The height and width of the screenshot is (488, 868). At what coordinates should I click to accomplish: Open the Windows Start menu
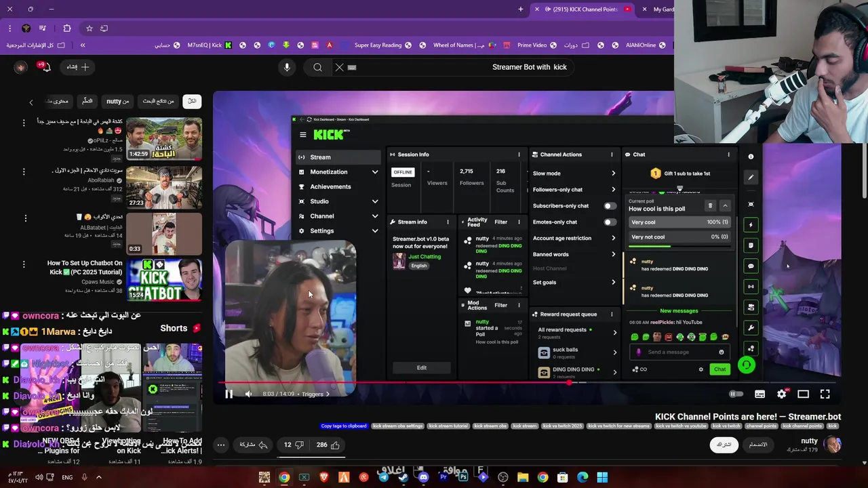(x=602, y=478)
